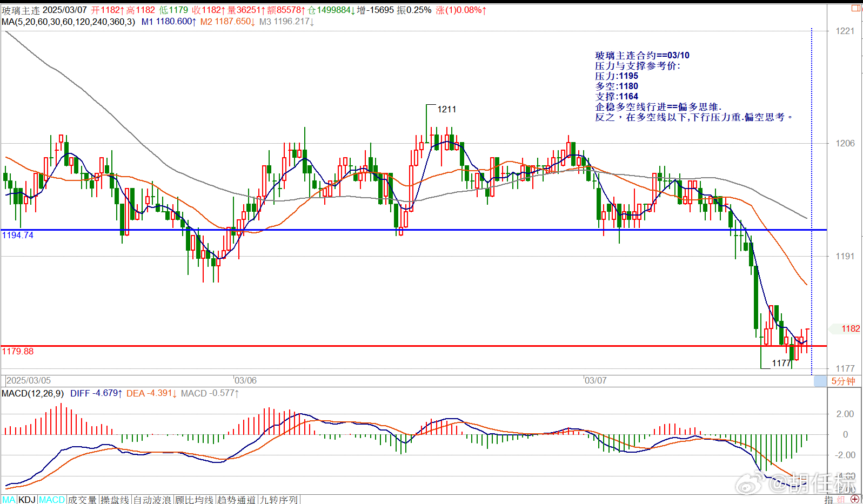Click the 仓1499884 open interest readout

[x=331, y=10]
